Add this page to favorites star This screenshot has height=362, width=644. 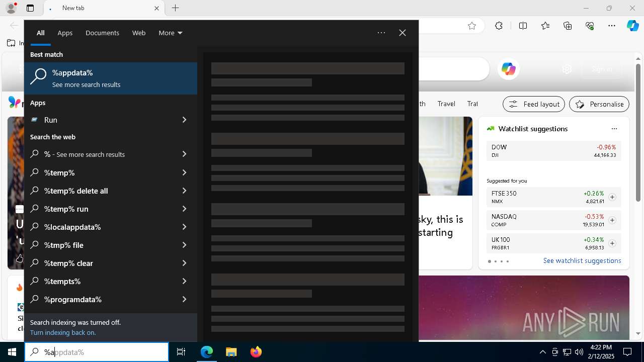click(x=472, y=26)
